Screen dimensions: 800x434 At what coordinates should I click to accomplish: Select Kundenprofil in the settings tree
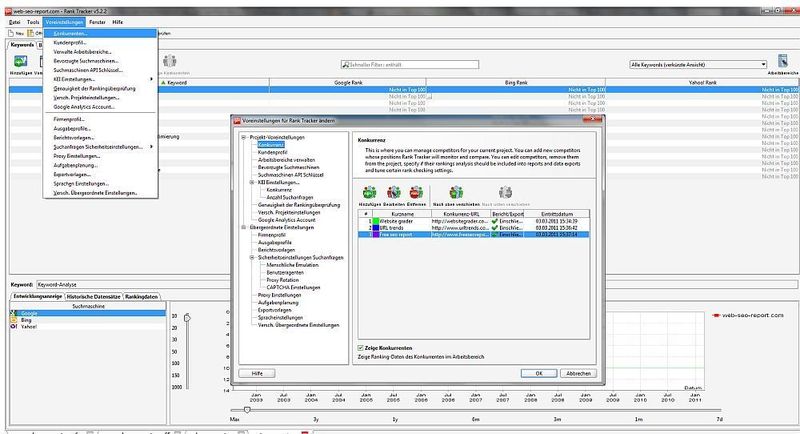[x=272, y=152]
